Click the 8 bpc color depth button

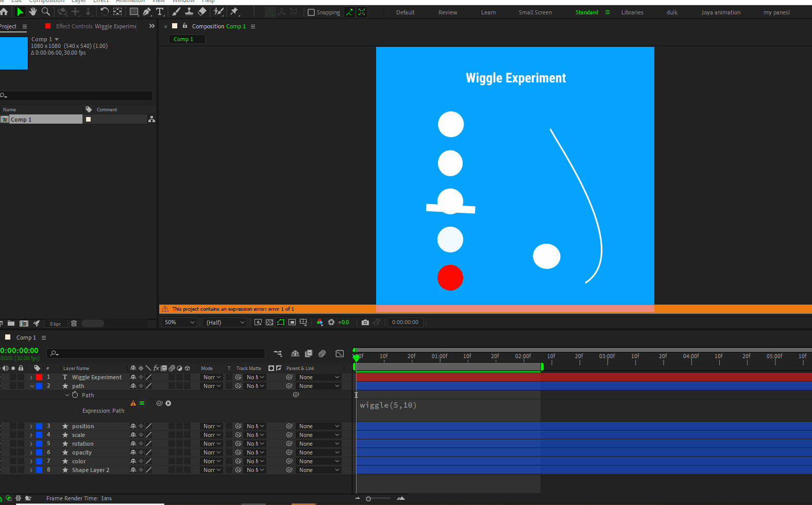pyautogui.click(x=55, y=324)
